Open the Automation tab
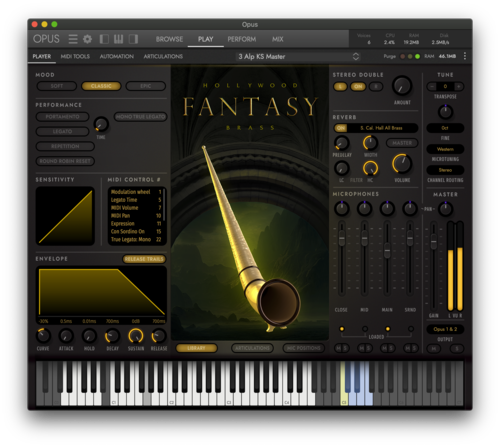This screenshot has height=447, width=500. click(x=117, y=56)
